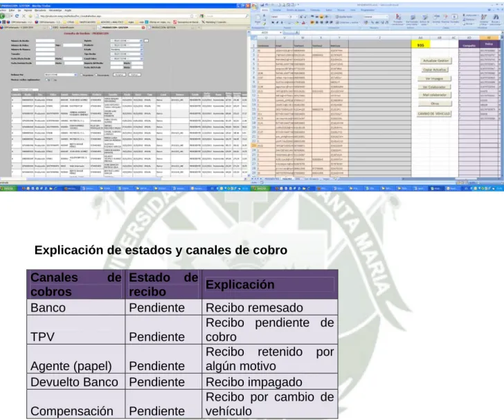This screenshot has width=504, height=420.
Task: Click Ajustar texto in Excel ribbon
Action: [344, 17]
